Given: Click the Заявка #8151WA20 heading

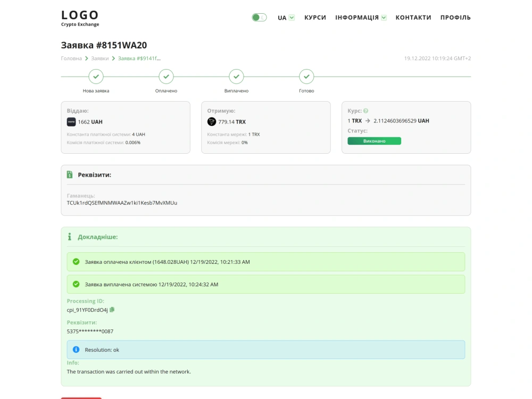Looking at the screenshot, I should [104, 45].
